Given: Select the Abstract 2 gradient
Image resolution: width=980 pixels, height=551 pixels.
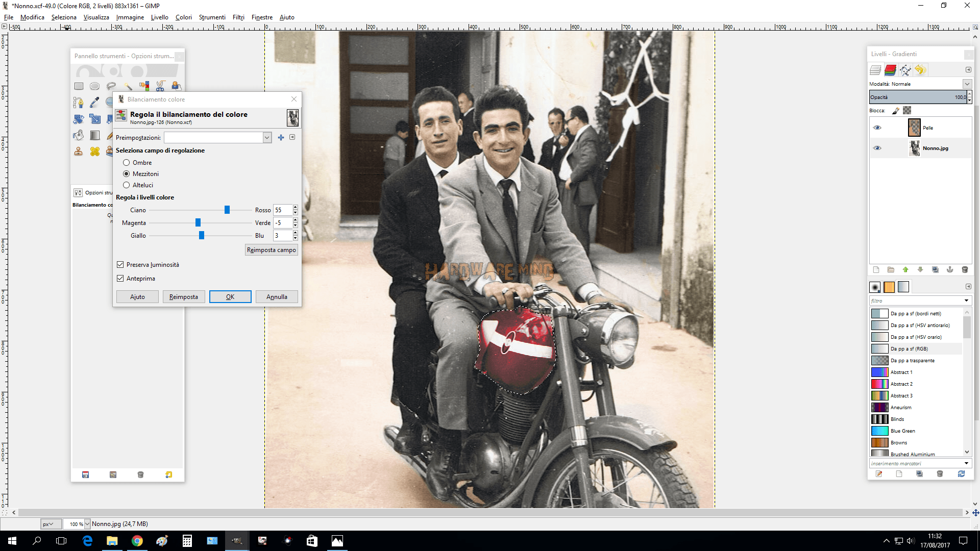Looking at the screenshot, I should click(x=916, y=384).
